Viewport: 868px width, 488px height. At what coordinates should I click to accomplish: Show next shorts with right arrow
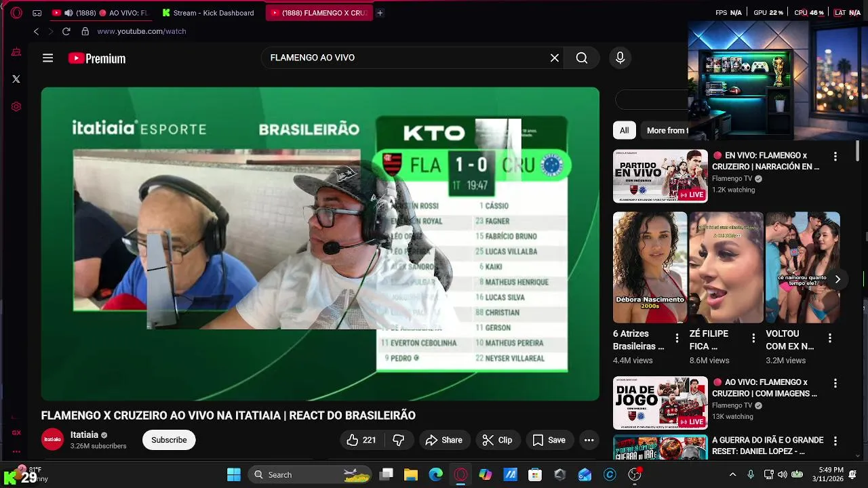pyautogui.click(x=837, y=279)
